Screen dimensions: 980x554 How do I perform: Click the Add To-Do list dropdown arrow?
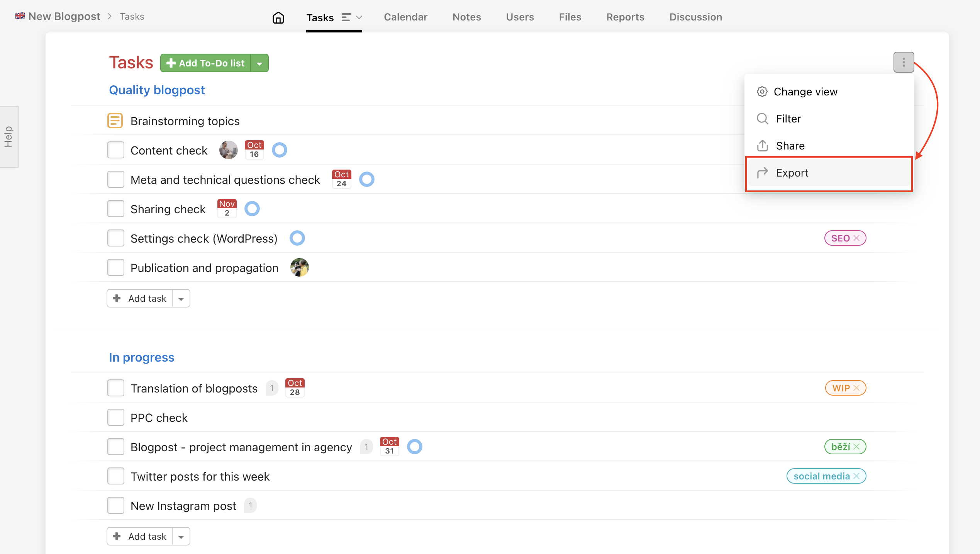click(x=260, y=63)
